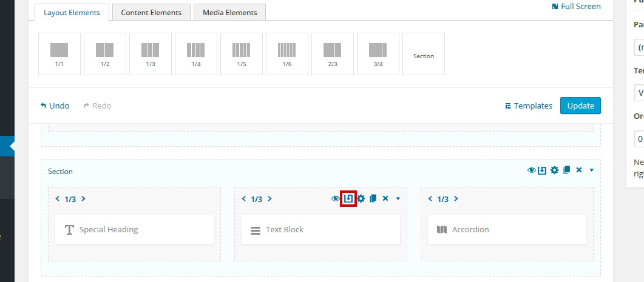Add a 3/4 column layout element

tap(378, 54)
